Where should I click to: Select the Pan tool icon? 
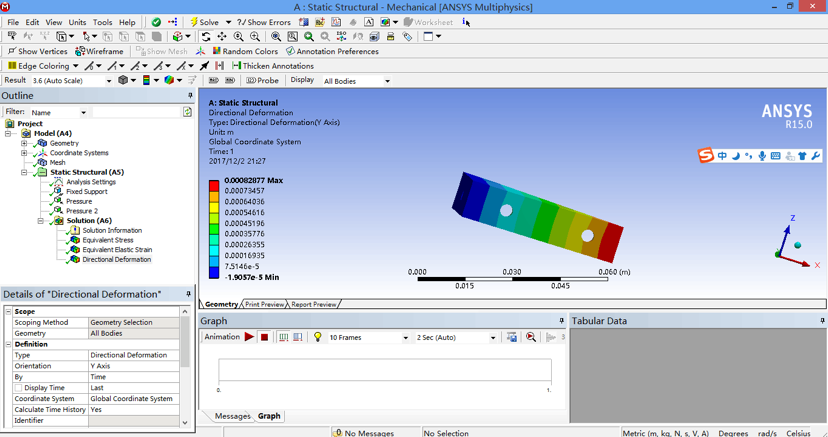tap(222, 36)
